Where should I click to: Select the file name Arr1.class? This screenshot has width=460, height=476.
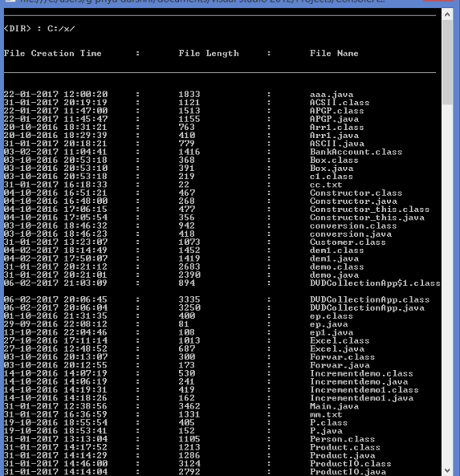pos(337,127)
